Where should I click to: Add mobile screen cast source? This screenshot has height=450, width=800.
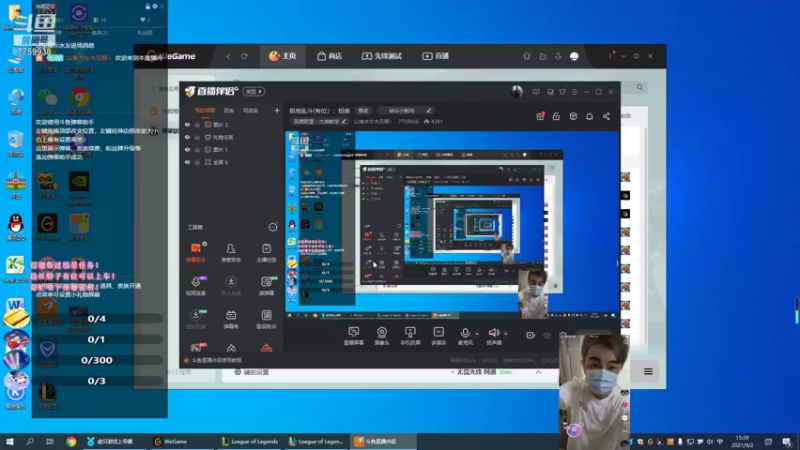pyautogui.click(x=410, y=336)
